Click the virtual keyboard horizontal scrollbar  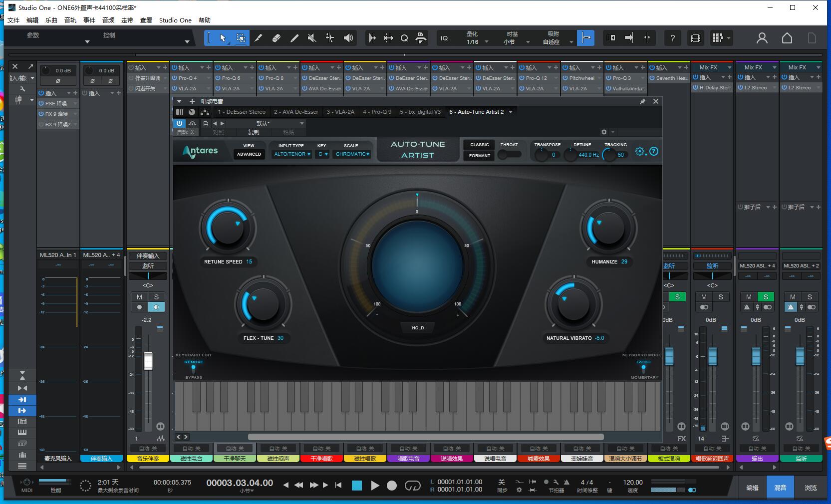[x=426, y=437]
